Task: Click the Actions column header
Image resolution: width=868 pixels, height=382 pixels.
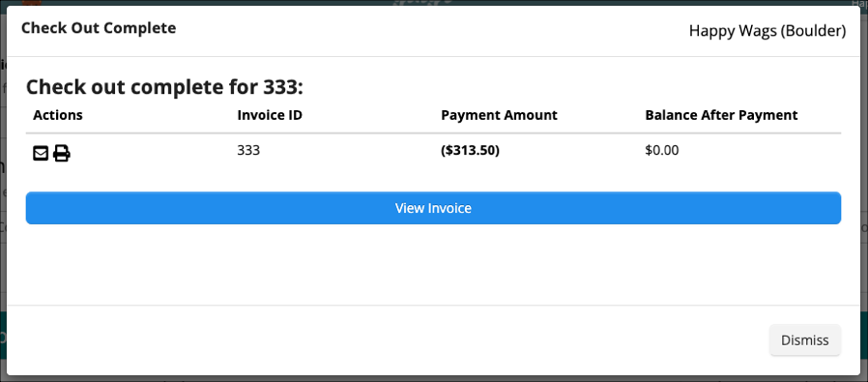Action: [58, 115]
